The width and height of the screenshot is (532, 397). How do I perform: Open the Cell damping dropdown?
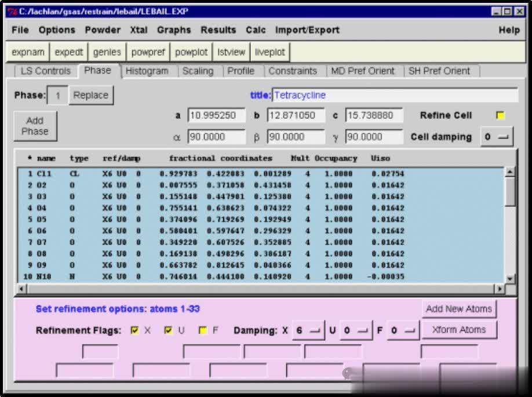point(497,137)
